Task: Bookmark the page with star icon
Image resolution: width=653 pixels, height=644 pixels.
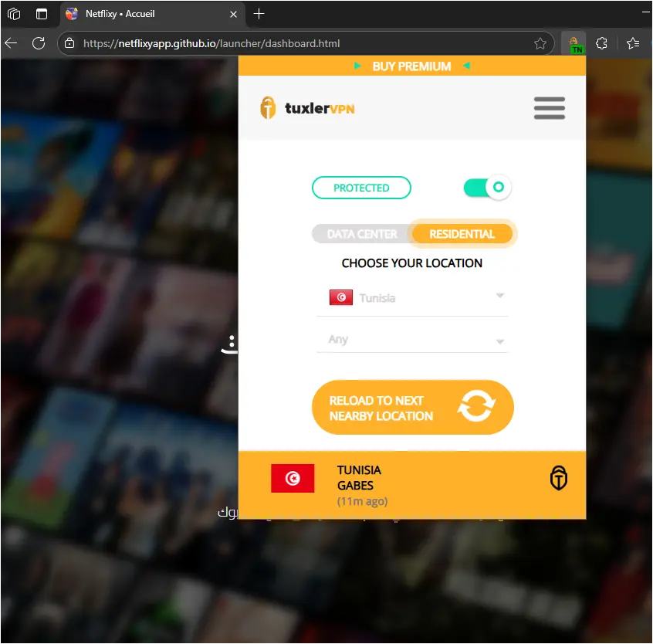Action: coord(540,43)
